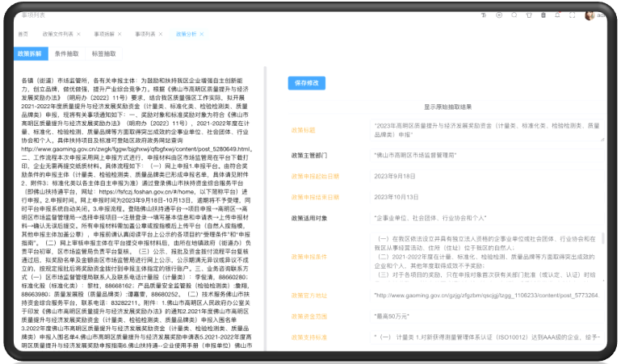The image size is (621, 364).
Task: Click the 政策适用对象 label
Action: (x=309, y=218)
